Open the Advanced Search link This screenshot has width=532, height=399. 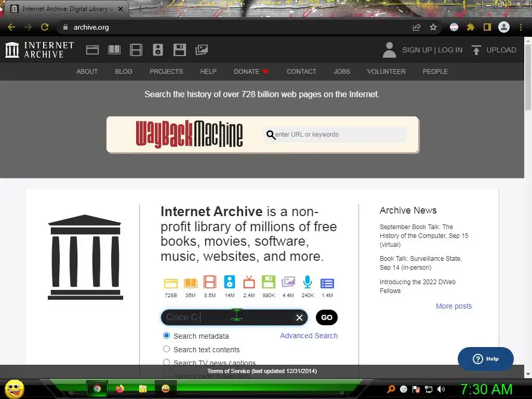click(309, 336)
